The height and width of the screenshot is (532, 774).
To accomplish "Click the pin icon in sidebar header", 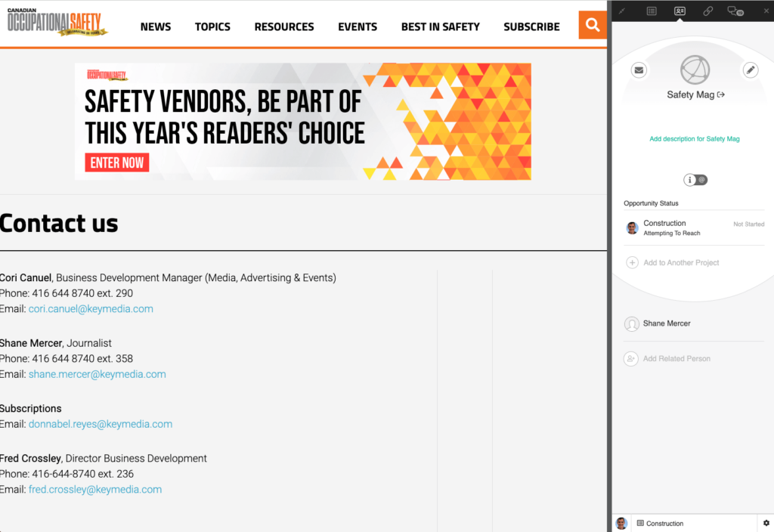I will [x=623, y=11].
